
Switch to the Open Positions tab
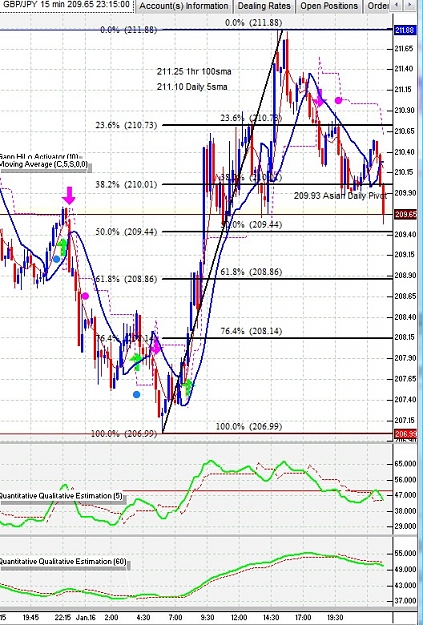329,6
